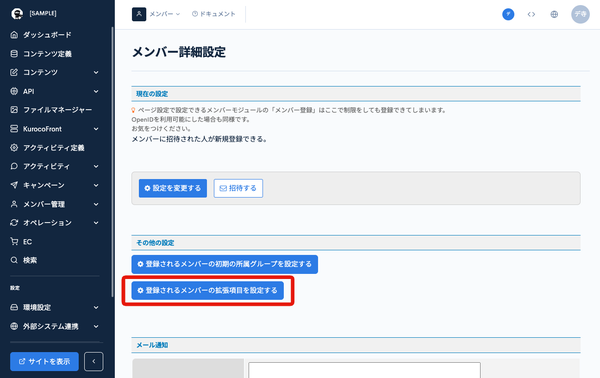Expand the 環境設定 menu chevron
The height and width of the screenshot is (378, 600).
96,307
